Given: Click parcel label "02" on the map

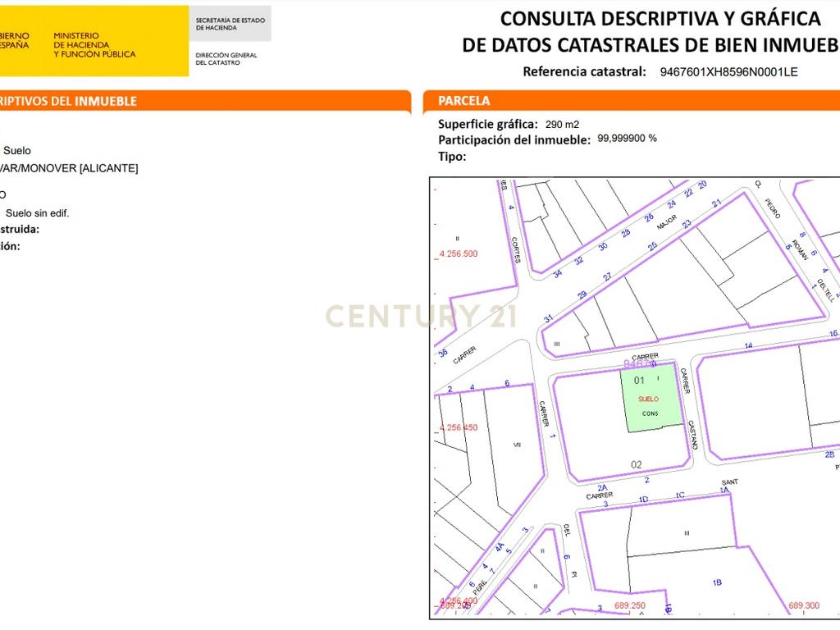Looking at the screenshot, I should click(636, 464).
